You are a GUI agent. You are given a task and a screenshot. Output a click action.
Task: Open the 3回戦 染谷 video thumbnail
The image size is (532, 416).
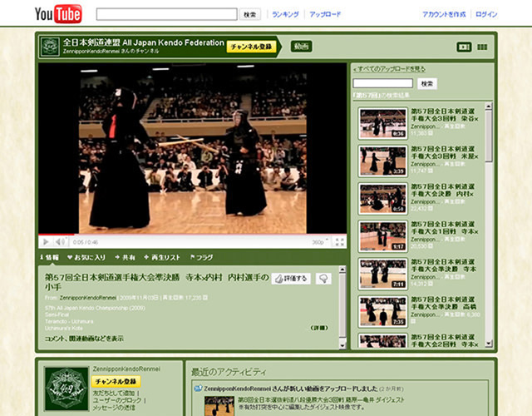(382, 123)
